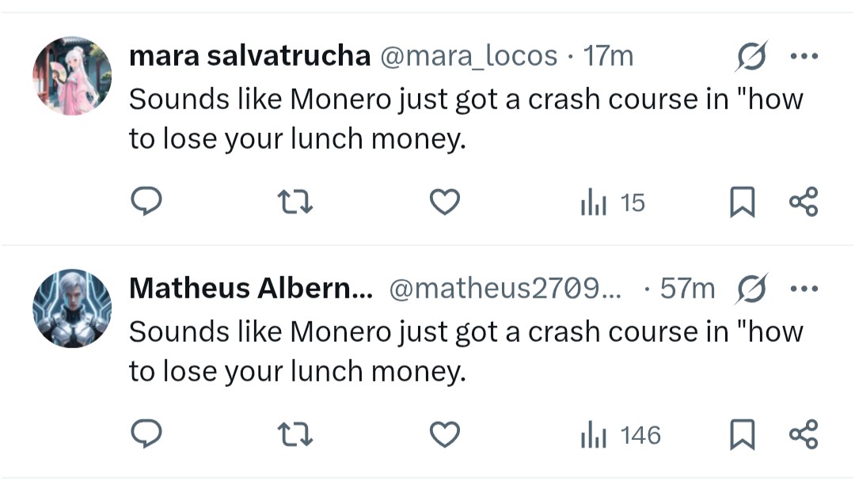
Task: Retweet mara salvatrucha's post
Action: pos(298,203)
